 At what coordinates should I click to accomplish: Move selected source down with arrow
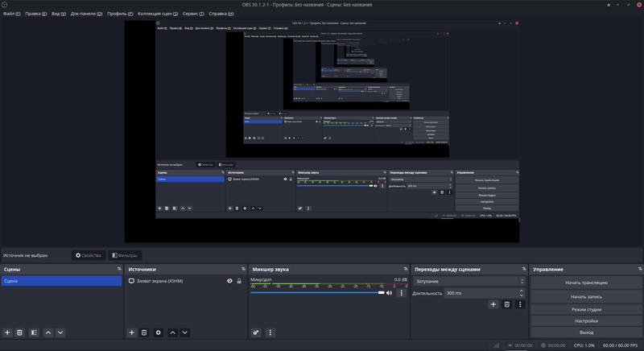tap(184, 332)
